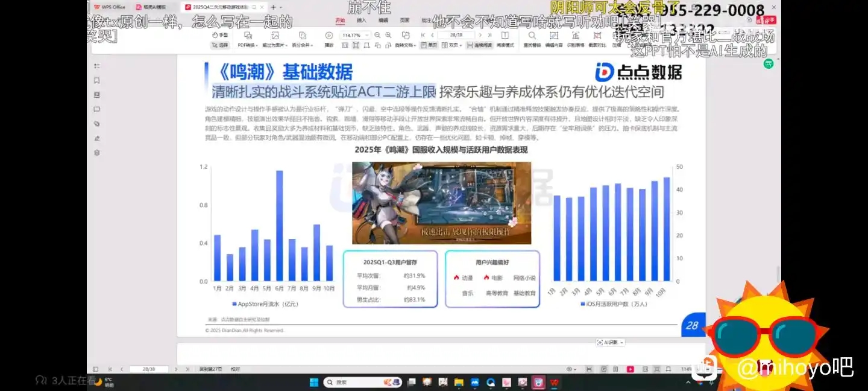This screenshot has height=391, width=868.
Task: Click the zoom out magnifier icon
Action: (x=377, y=36)
